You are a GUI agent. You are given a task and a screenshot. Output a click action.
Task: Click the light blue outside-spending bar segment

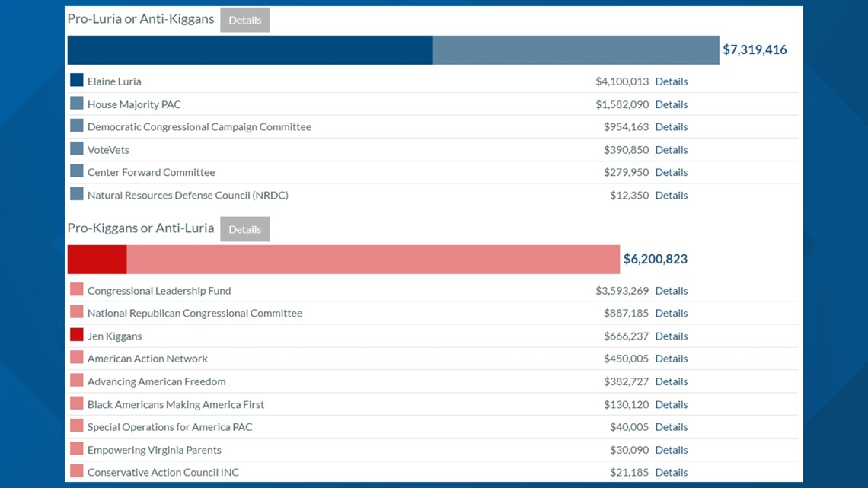[x=576, y=50]
